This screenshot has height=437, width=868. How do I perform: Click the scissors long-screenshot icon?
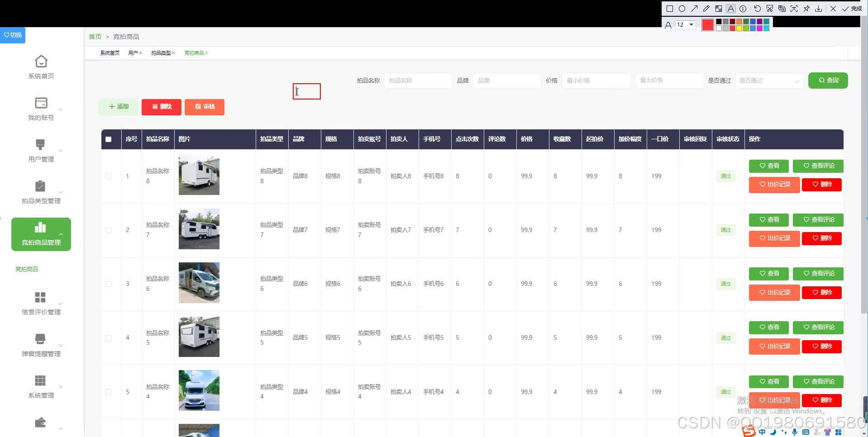click(770, 9)
